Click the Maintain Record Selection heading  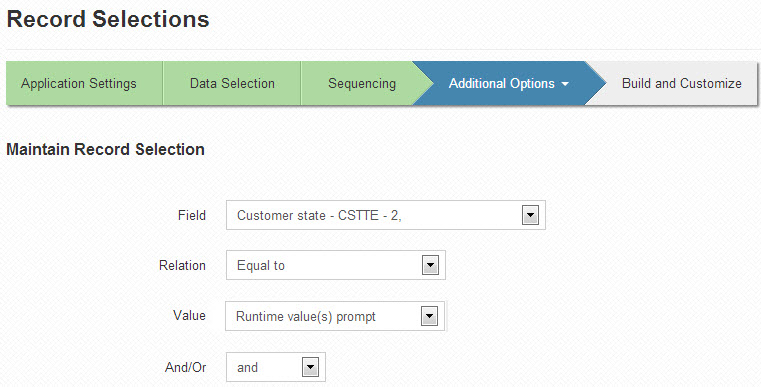105,149
